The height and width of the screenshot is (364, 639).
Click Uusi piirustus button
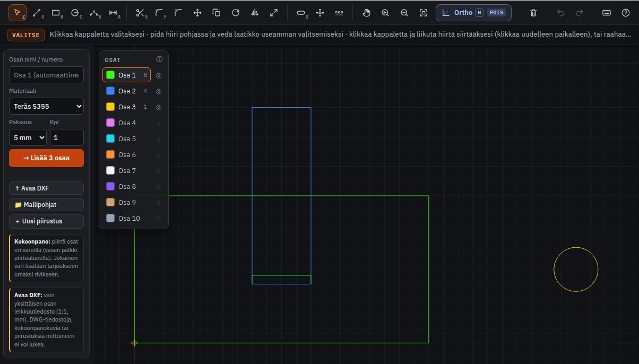point(46,221)
